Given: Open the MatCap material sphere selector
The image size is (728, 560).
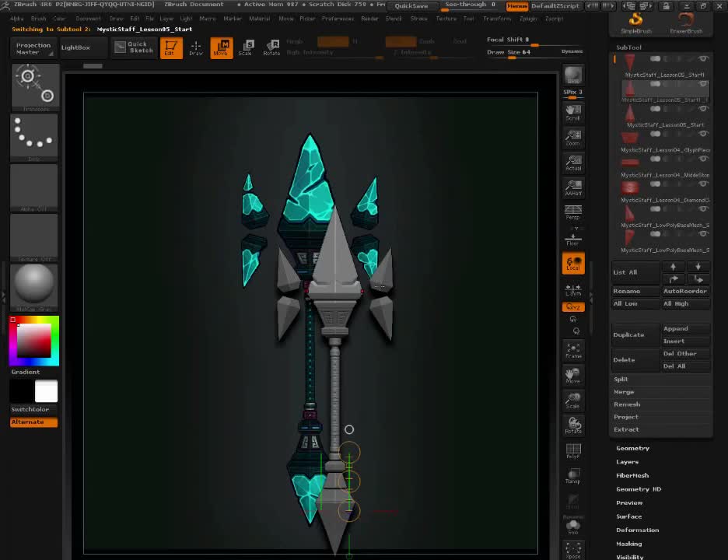Looking at the screenshot, I should [34, 288].
